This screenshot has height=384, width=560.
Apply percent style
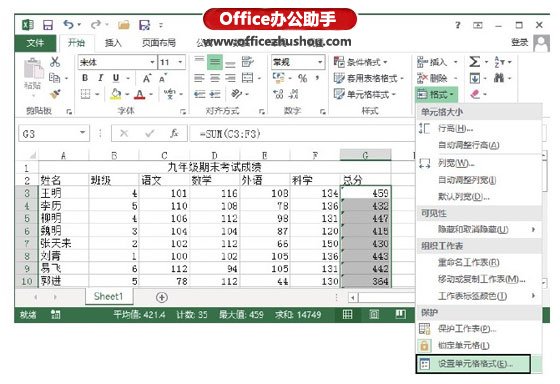pos(302,78)
